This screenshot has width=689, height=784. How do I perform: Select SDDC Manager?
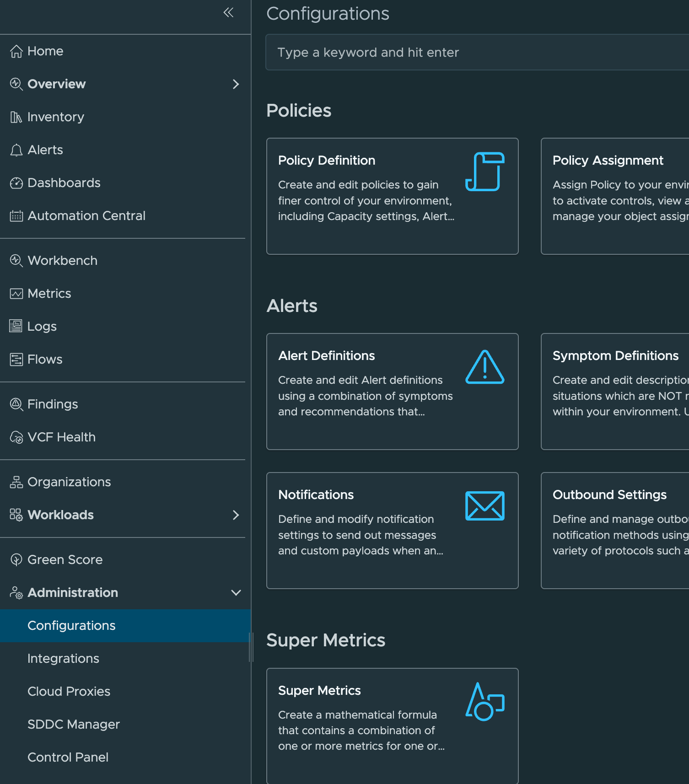tap(125, 725)
